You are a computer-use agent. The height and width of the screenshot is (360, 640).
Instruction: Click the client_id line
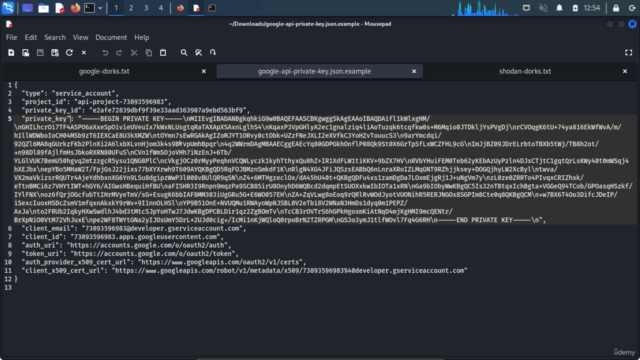(x=122, y=237)
